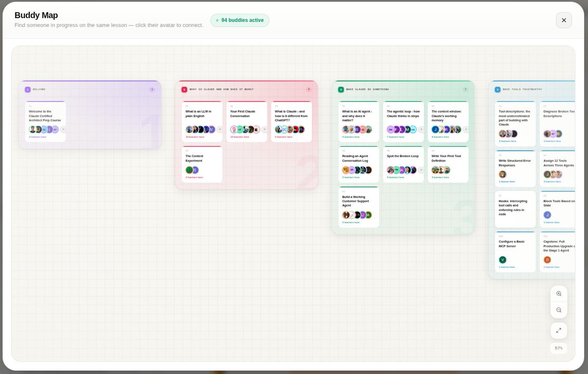Click the ST avatar in Your First Claude Conversation
This screenshot has width=588, height=374.
(x=240, y=129)
